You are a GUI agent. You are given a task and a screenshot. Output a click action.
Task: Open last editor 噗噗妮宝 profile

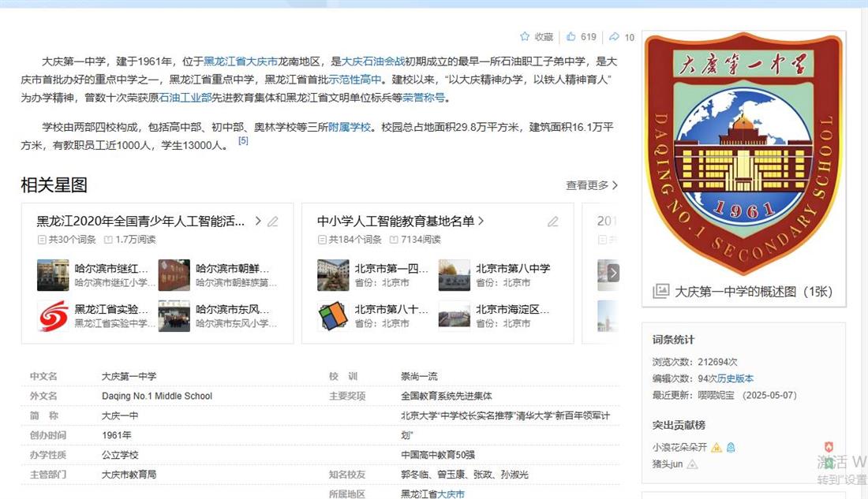pos(716,395)
